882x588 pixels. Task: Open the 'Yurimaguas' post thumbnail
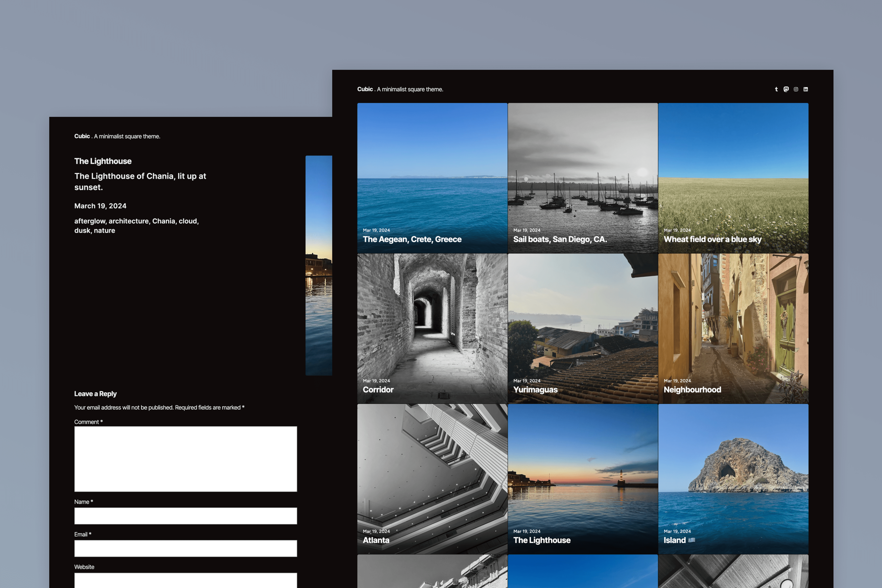coord(582,328)
